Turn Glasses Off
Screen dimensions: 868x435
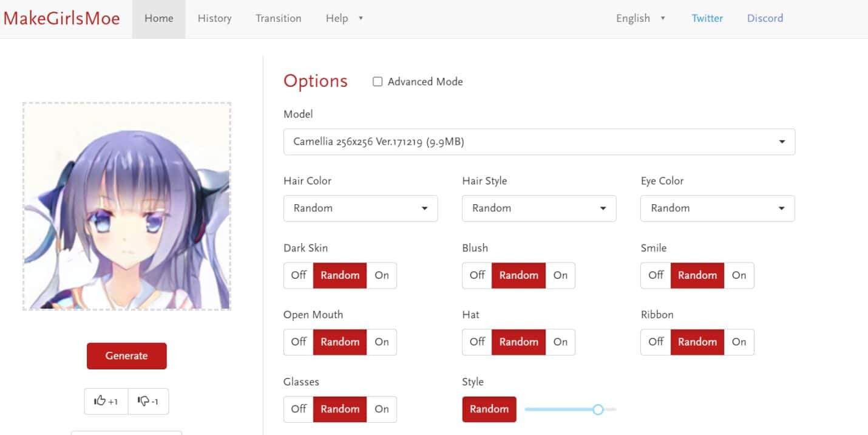pos(299,409)
